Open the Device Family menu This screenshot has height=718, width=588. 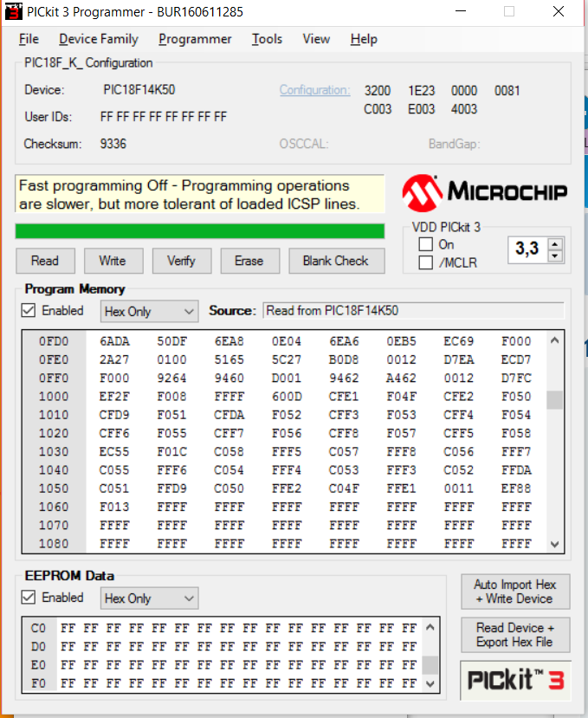pyautogui.click(x=98, y=39)
